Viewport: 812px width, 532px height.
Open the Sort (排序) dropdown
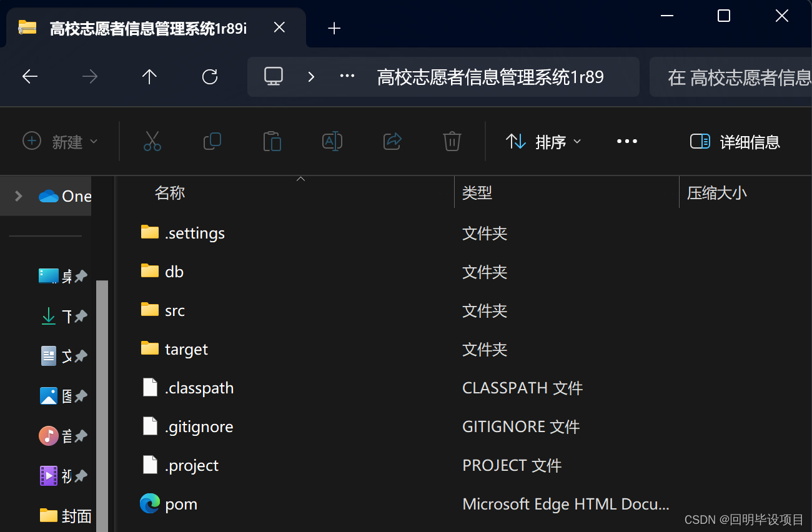tap(543, 142)
